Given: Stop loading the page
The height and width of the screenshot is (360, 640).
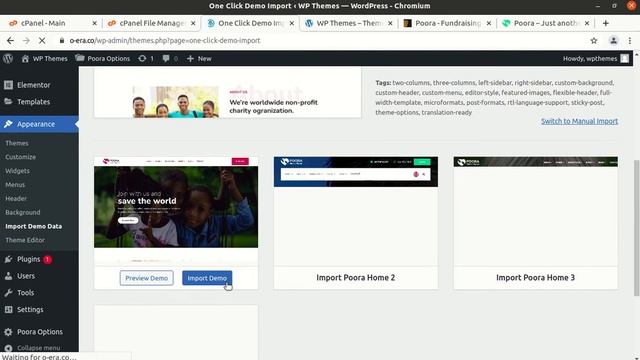Looking at the screenshot, I should pos(42,40).
